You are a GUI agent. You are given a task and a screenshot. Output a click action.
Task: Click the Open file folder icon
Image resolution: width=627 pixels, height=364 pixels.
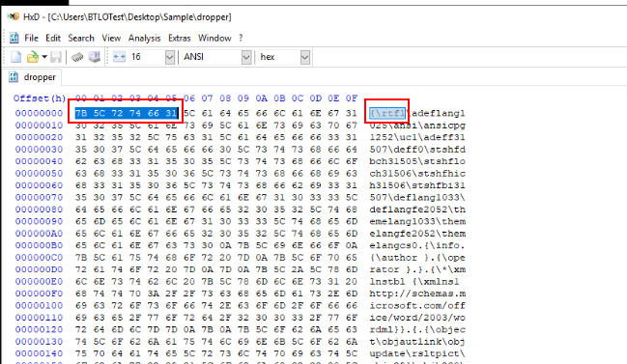tap(33, 57)
